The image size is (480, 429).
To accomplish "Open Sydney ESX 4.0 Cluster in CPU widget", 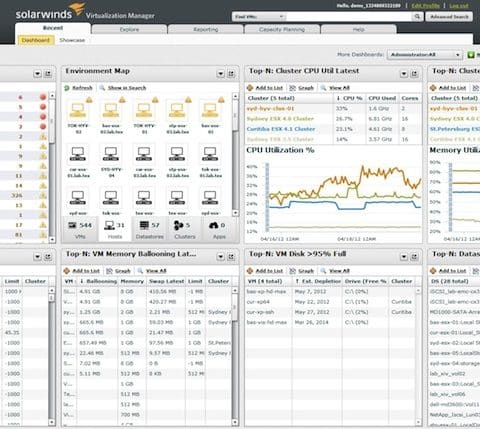I will (280, 119).
